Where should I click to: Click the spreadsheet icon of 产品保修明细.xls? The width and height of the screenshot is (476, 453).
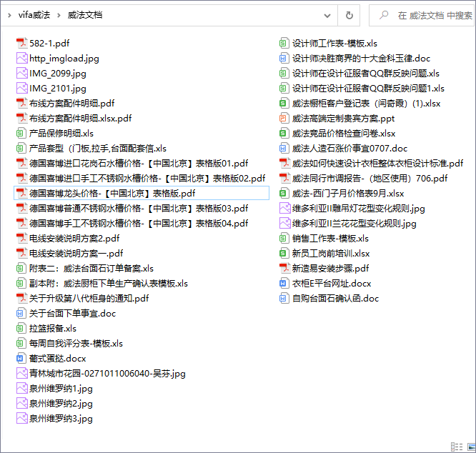(20, 133)
